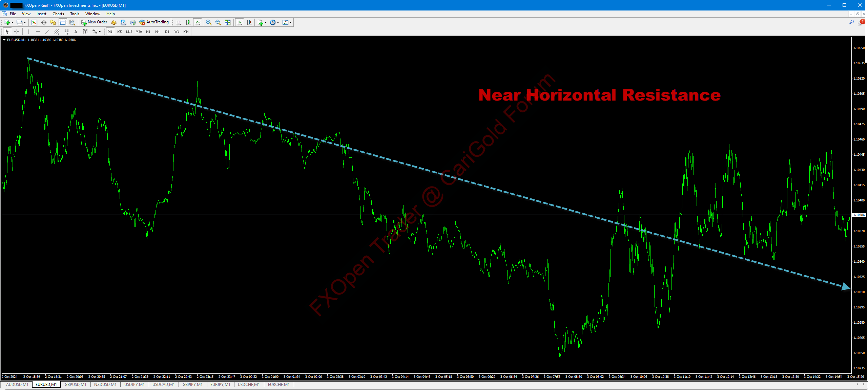Switch to the EURCHF,M1 chart tab

tap(278, 385)
